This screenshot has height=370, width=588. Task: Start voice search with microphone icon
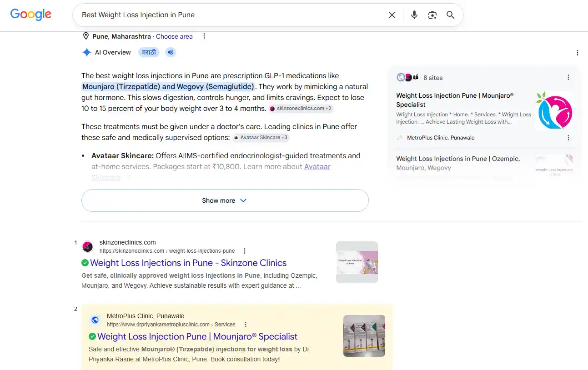point(414,15)
